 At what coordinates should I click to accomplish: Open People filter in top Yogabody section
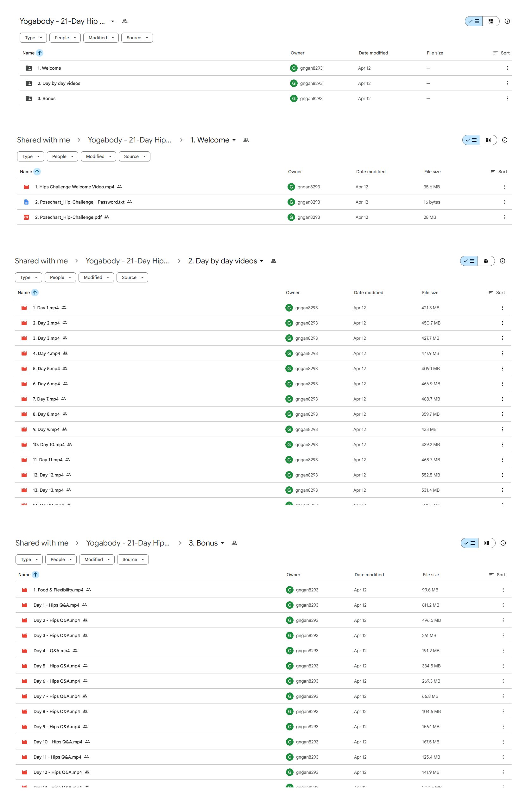coord(65,38)
